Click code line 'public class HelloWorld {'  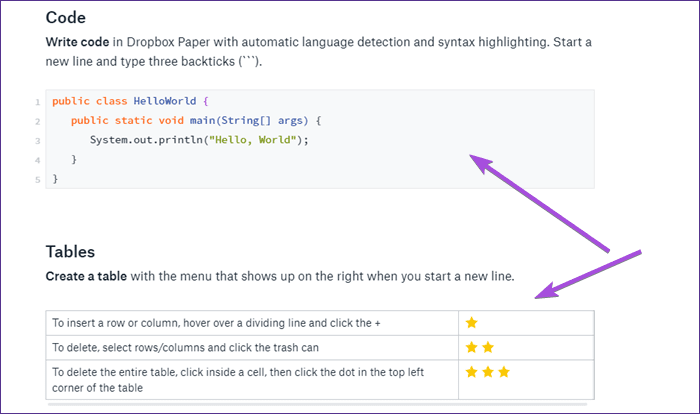(x=130, y=101)
